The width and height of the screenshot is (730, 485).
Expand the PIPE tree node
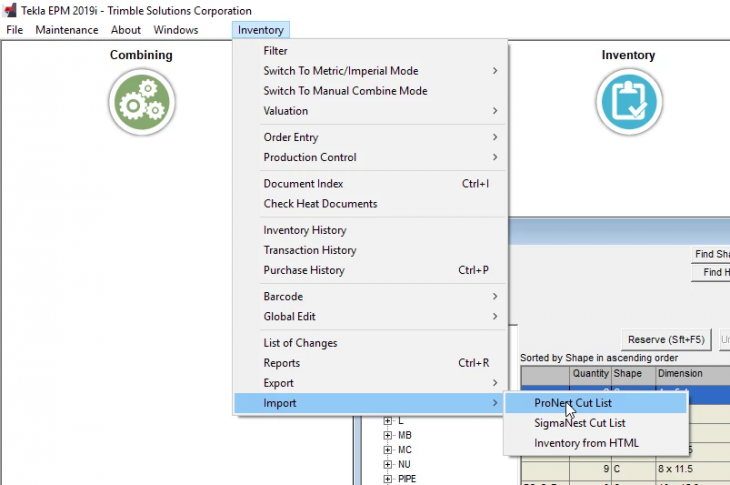(x=387, y=479)
